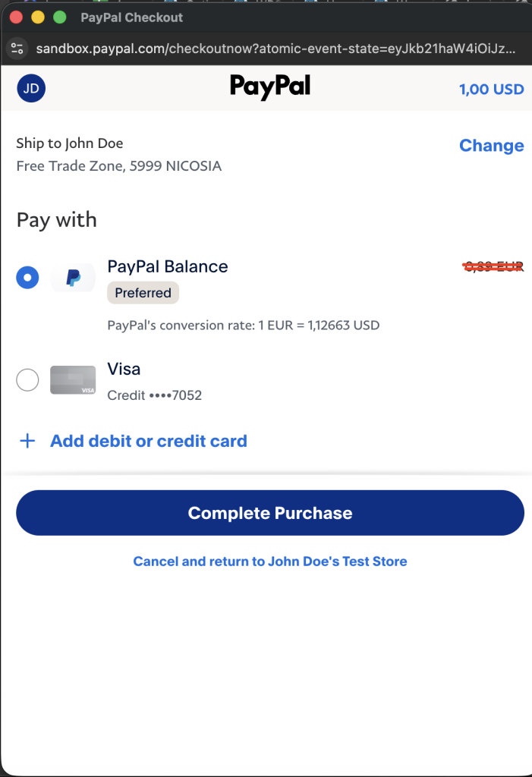532x777 pixels.
Task: Minimize the PayPal Checkout window
Action: tap(38, 17)
